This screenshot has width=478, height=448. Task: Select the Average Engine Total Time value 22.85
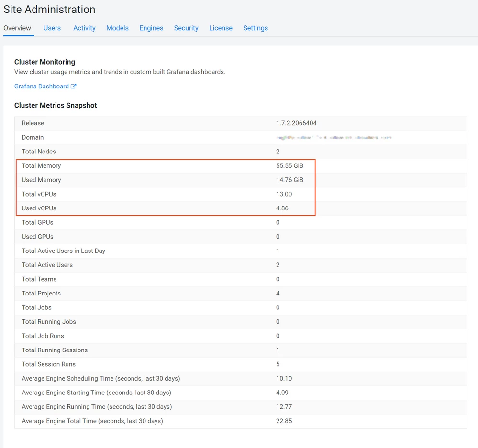[x=284, y=421]
